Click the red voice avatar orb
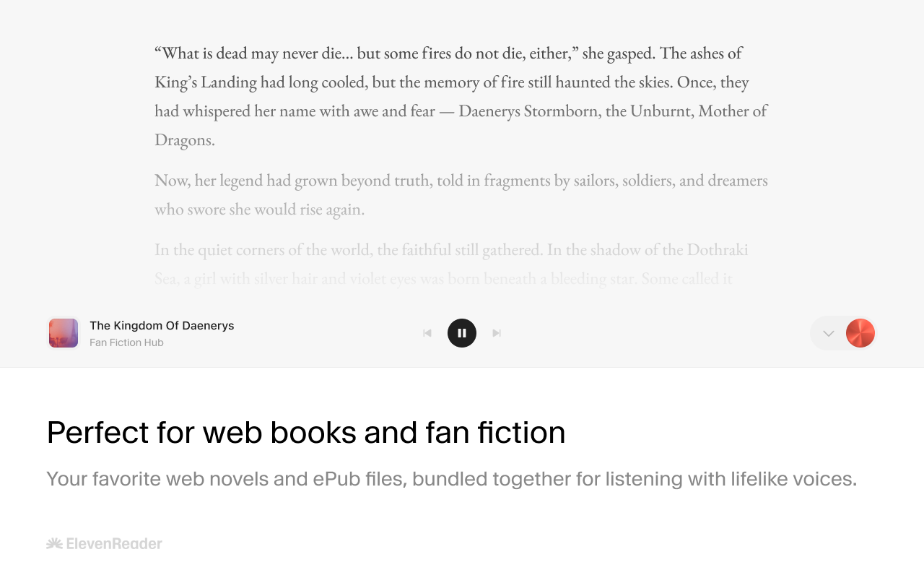The height and width of the screenshot is (578, 924). [860, 333]
